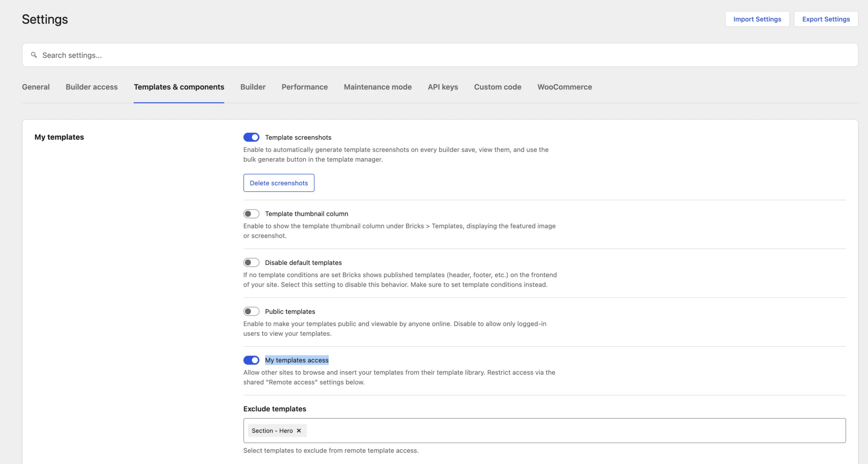This screenshot has height=464, width=868.
Task: Click the My templates access label
Action: [297, 360]
